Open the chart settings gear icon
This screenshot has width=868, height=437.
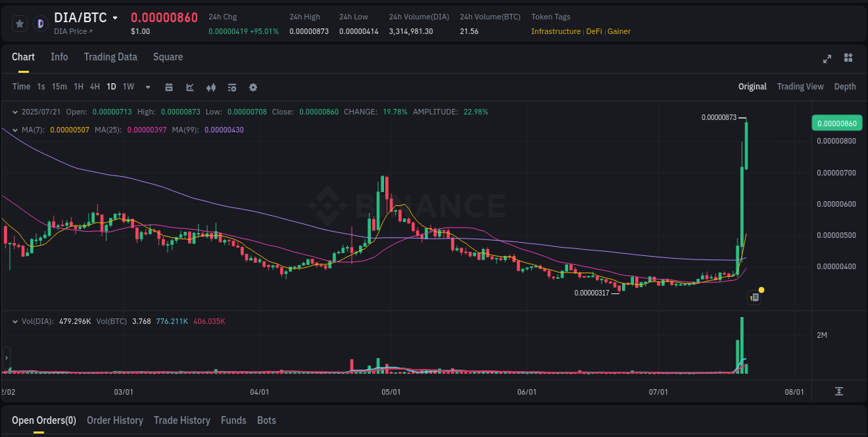pos(253,87)
